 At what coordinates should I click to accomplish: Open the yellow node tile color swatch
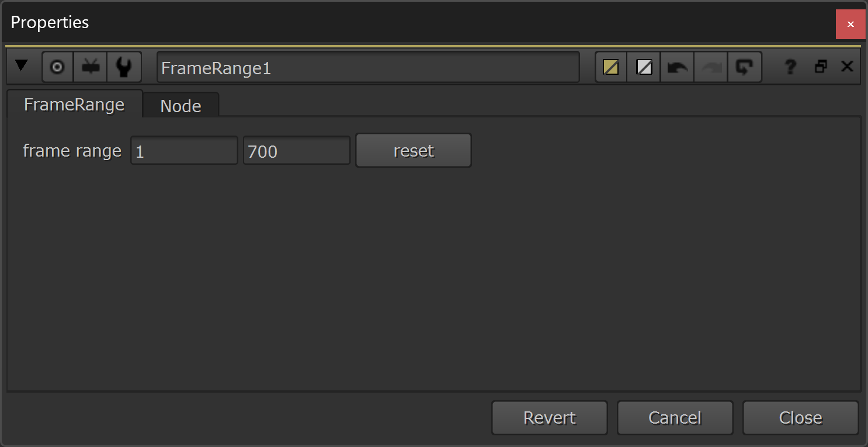point(611,67)
